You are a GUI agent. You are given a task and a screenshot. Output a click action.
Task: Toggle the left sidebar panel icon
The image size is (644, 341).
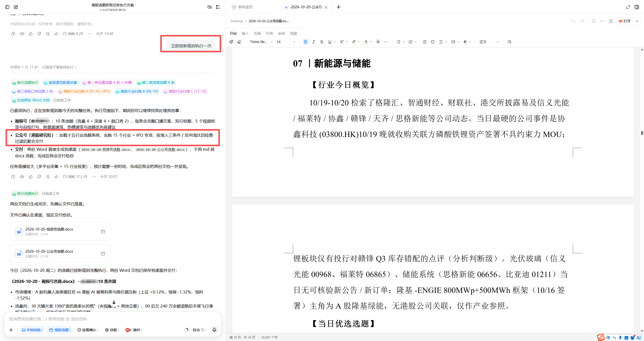(7, 7)
